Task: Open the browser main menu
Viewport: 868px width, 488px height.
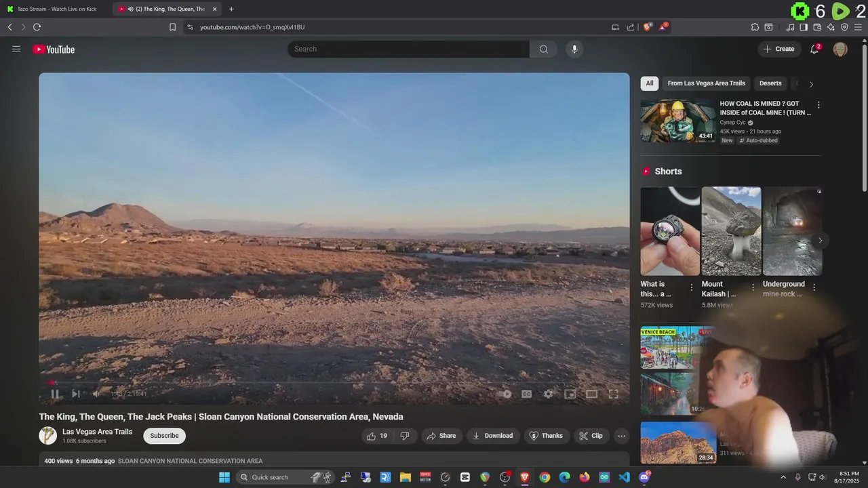Action: 858,27
